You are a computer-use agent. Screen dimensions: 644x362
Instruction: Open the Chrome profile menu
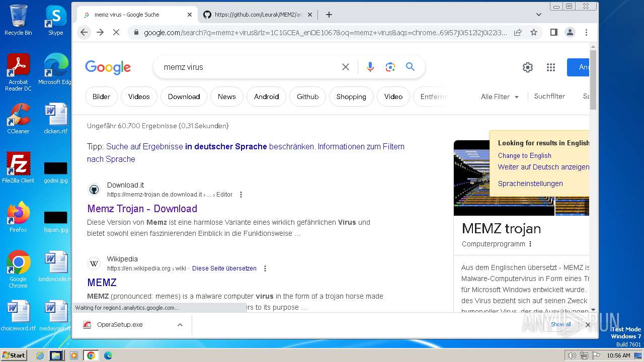(570, 32)
